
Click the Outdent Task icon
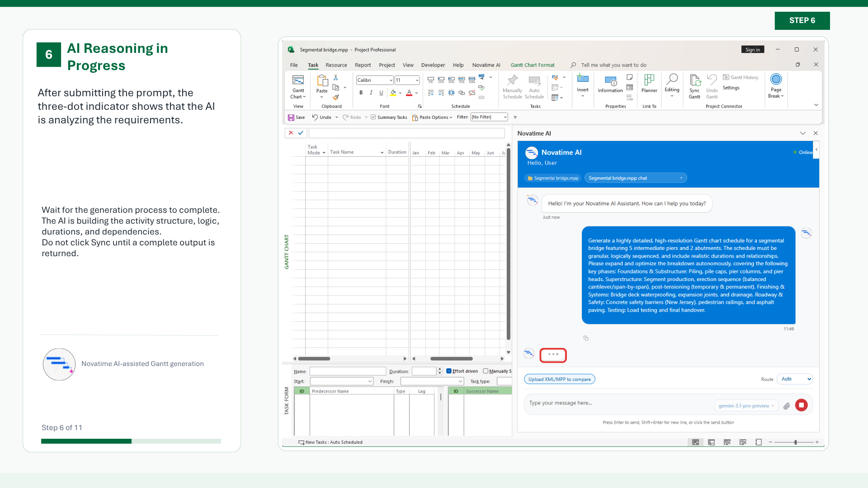click(x=431, y=93)
